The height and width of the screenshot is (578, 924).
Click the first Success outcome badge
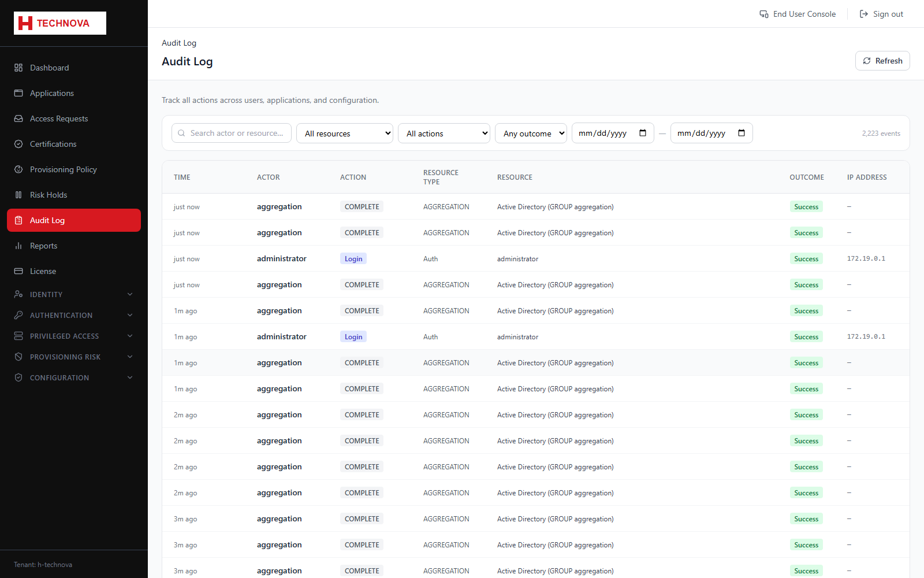tap(806, 207)
